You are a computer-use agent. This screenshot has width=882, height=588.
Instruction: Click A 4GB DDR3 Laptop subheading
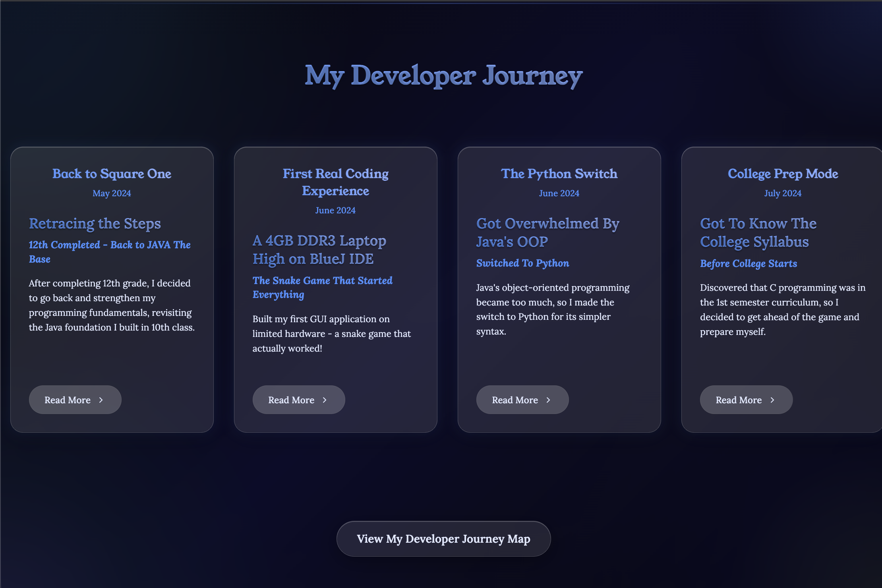click(x=319, y=250)
